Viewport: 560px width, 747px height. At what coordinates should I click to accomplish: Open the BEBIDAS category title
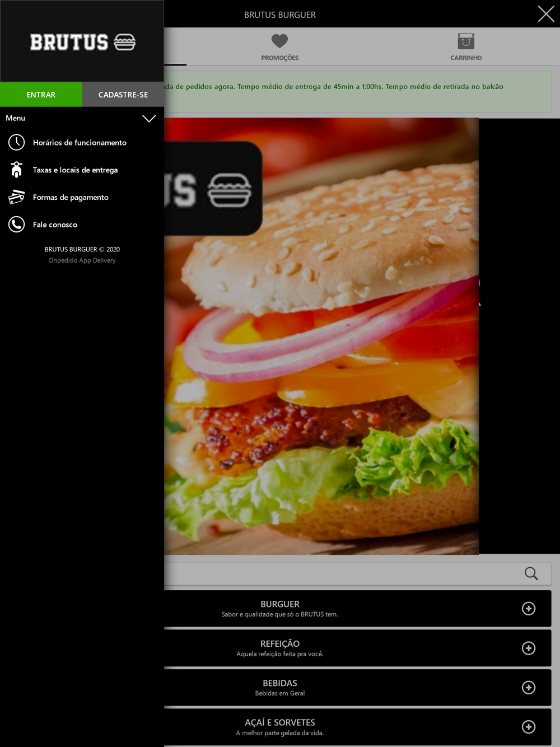pos(280,683)
